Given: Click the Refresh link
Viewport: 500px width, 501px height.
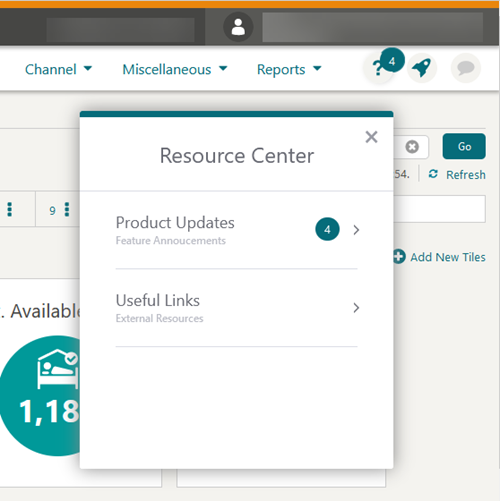Looking at the screenshot, I should tap(466, 175).
